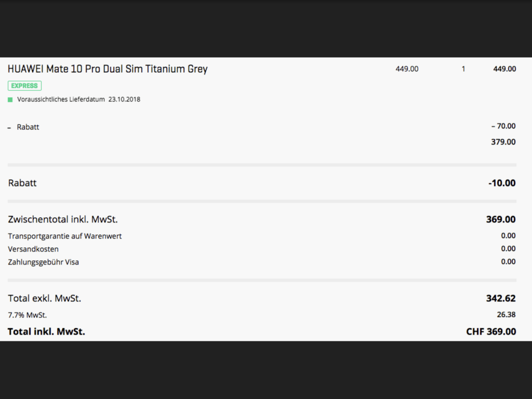
Task: Click the quantity value 1
Action: tap(463, 69)
